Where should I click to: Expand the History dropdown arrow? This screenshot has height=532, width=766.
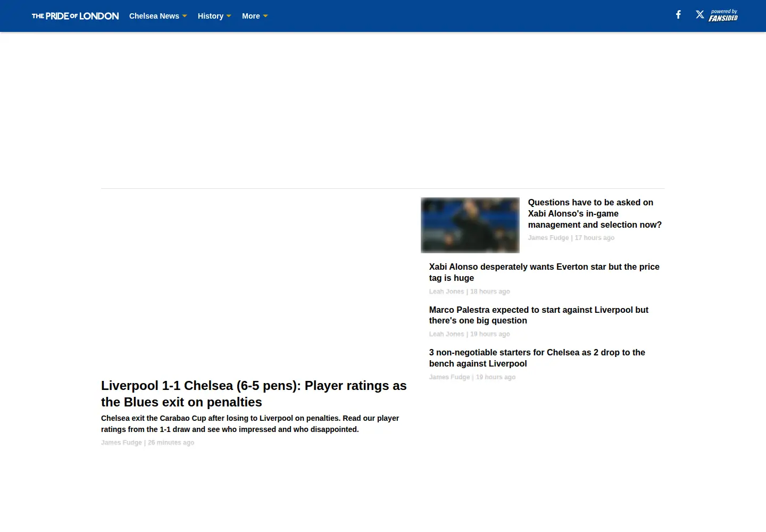point(229,16)
